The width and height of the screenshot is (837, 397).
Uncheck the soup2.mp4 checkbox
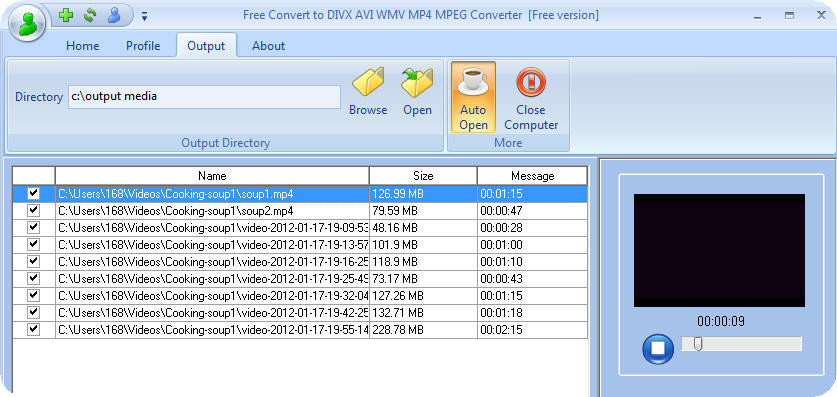tap(34, 210)
